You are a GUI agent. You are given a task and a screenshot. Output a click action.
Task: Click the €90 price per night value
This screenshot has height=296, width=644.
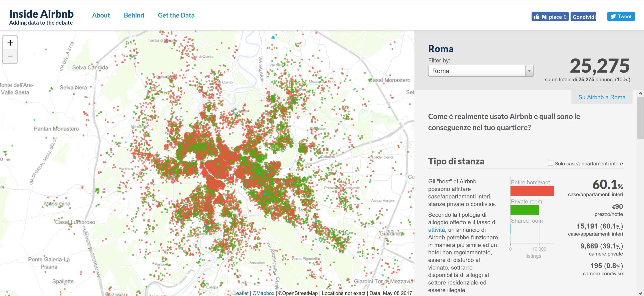pos(617,207)
